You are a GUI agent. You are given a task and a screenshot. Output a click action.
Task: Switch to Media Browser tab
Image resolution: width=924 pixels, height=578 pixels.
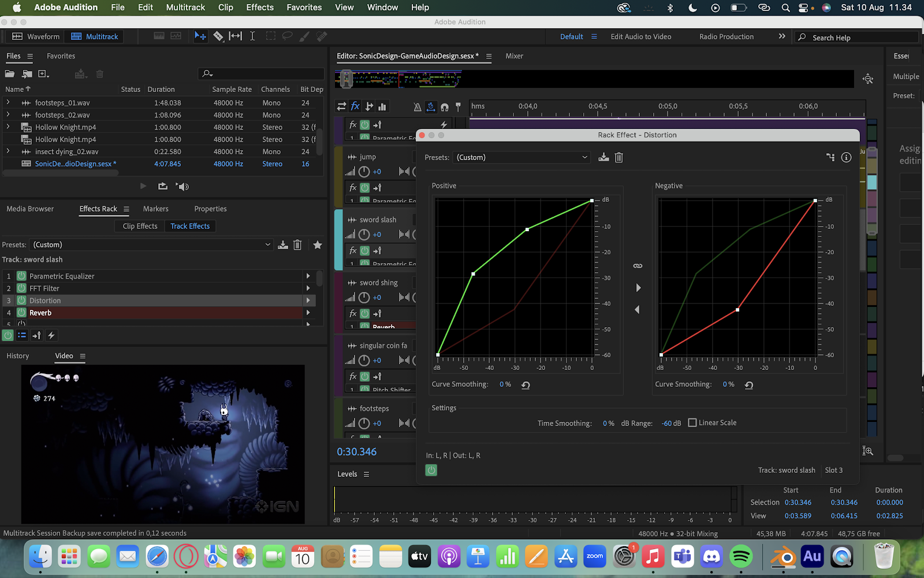[30, 209]
